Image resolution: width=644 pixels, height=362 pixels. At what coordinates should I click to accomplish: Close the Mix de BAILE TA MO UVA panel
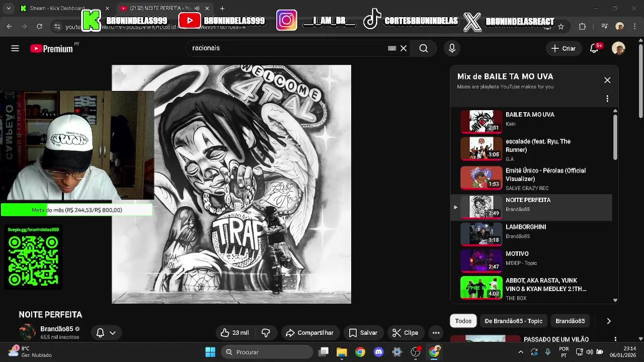(607, 80)
